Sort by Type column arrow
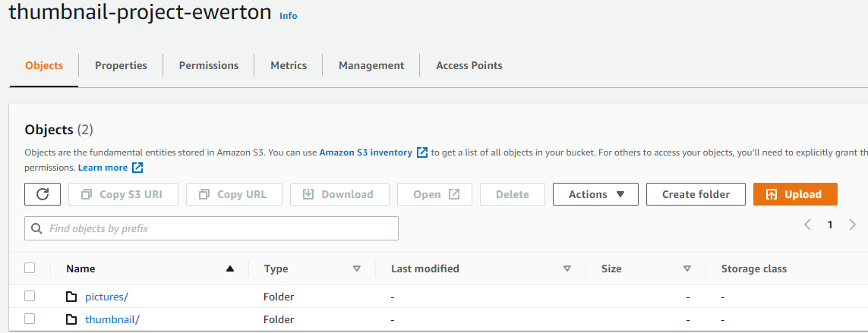 coord(357,269)
